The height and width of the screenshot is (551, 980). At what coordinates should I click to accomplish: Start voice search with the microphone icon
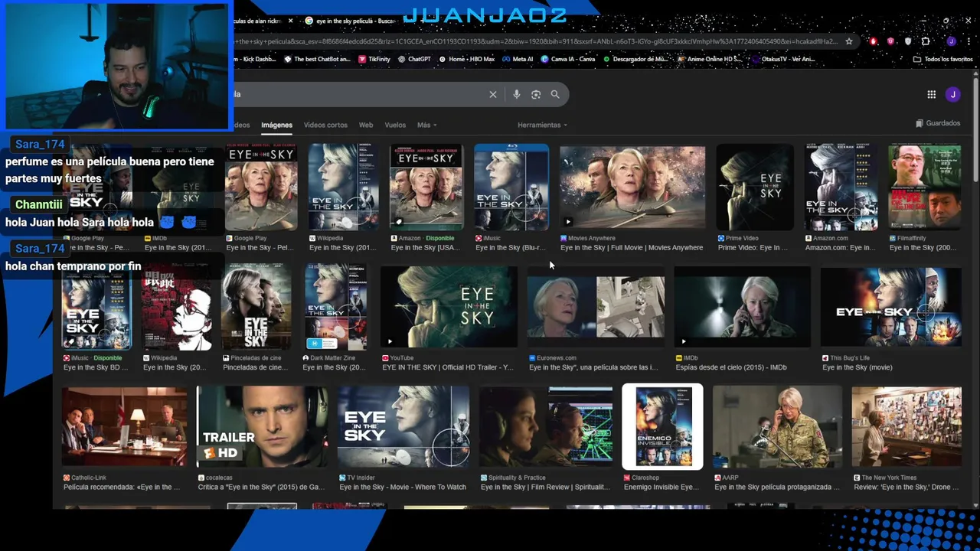click(x=517, y=94)
